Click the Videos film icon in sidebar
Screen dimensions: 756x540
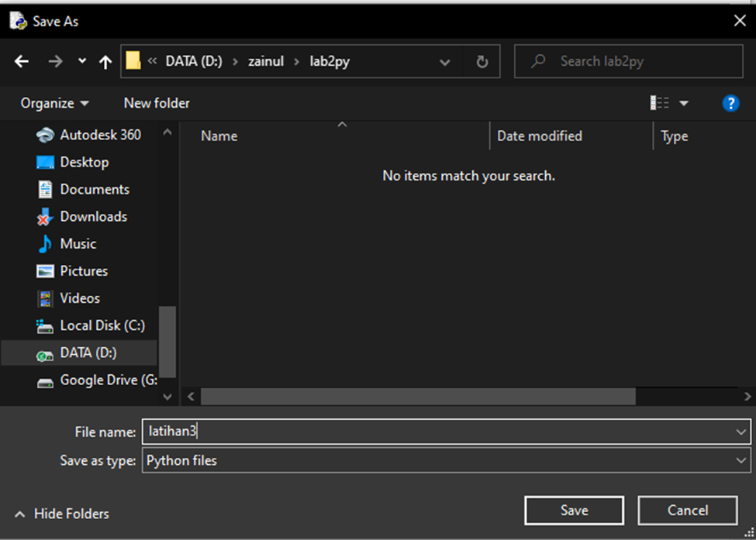[45, 298]
